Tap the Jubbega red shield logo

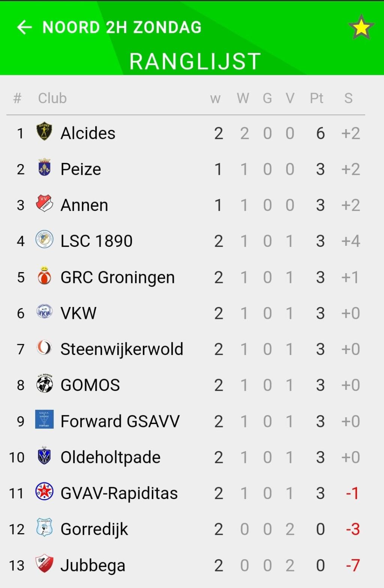(44, 564)
